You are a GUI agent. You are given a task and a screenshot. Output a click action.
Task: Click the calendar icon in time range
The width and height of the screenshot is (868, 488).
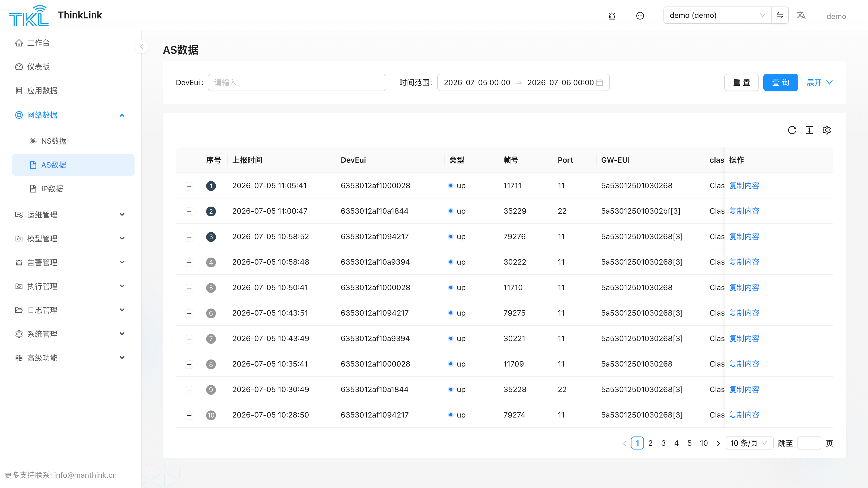[599, 82]
